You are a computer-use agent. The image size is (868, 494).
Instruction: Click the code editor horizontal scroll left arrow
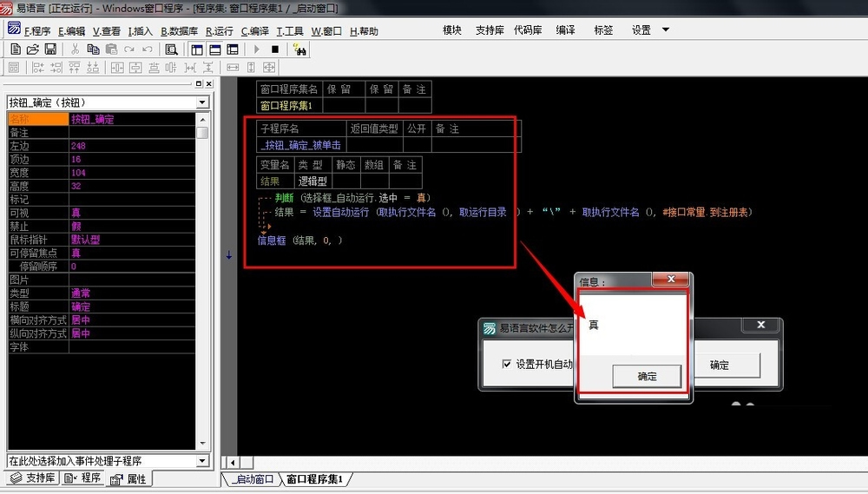point(233,462)
